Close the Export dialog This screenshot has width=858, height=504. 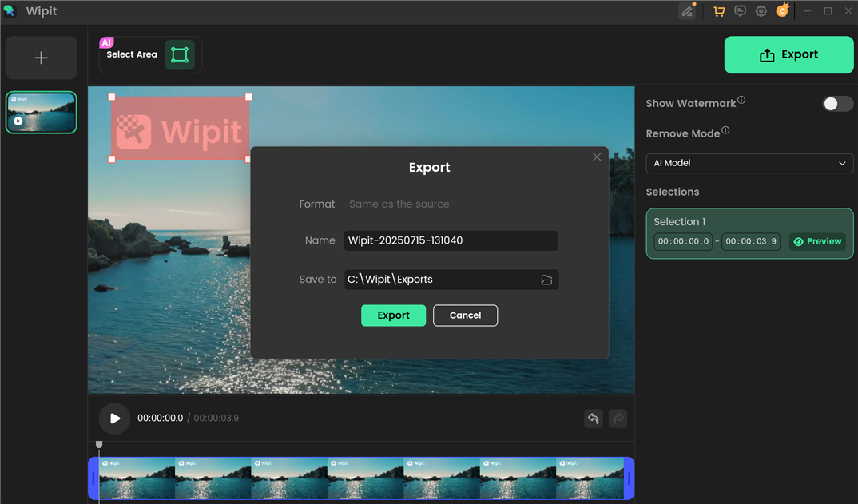click(597, 157)
